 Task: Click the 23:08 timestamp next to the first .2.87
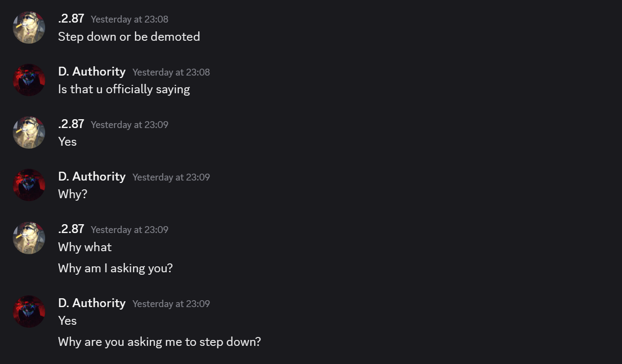click(x=130, y=19)
